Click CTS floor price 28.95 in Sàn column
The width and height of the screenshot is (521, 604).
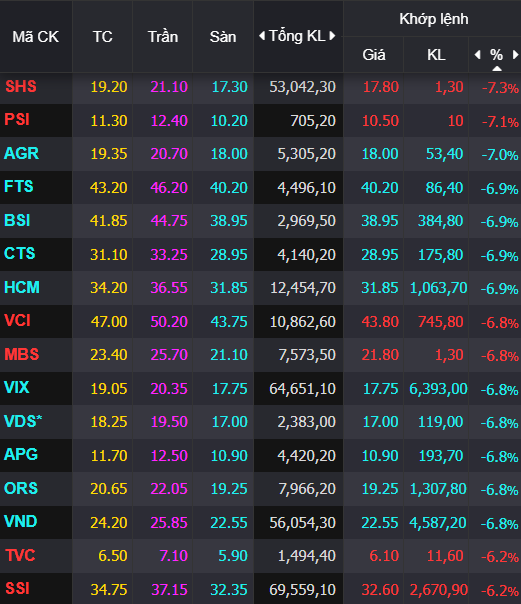click(229, 255)
